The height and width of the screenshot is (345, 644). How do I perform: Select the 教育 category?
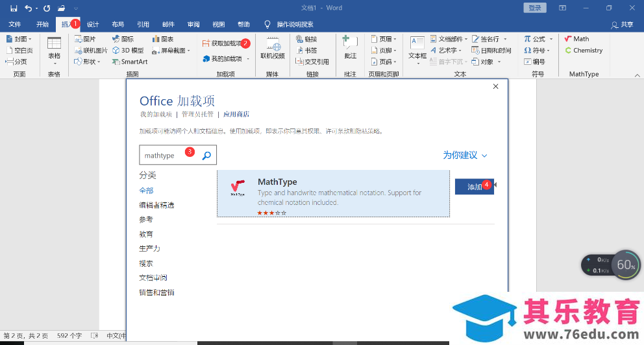tap(146, 234)
